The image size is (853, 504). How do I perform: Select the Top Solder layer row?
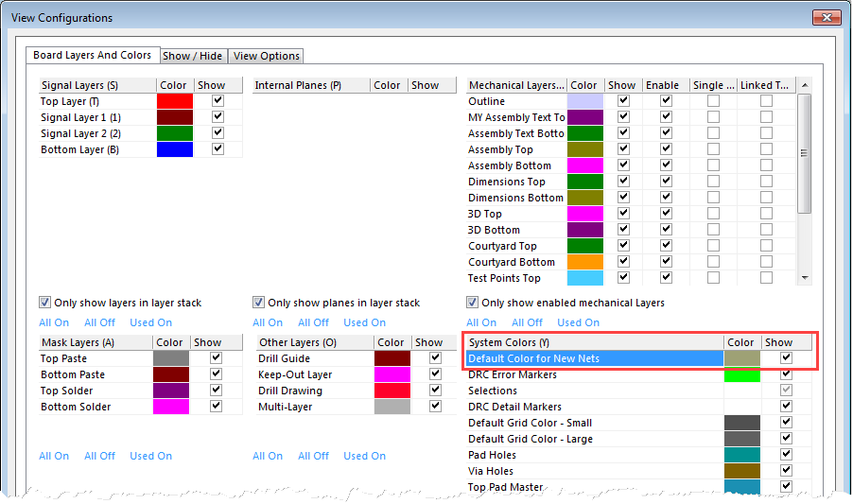96,391
